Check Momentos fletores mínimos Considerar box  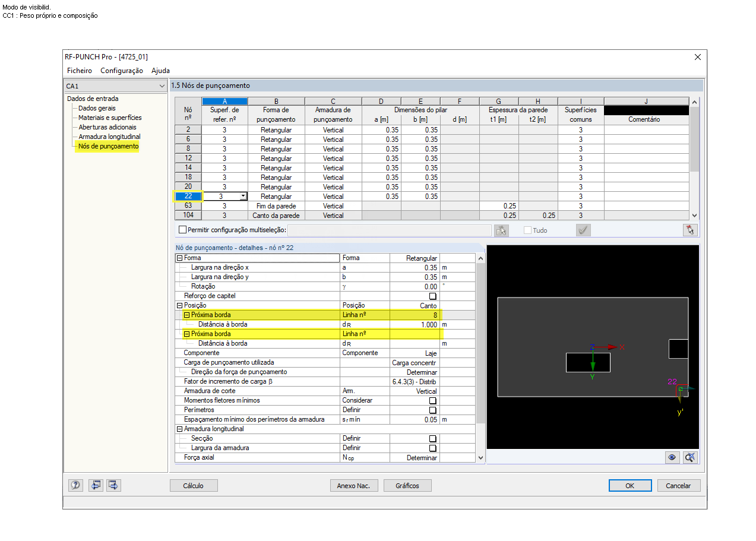click(x=433, y=401)
